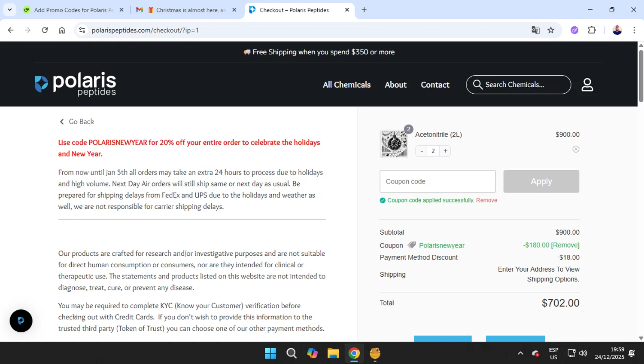
Task: Click the Payment Method Discount label
Action: tap(419, 257)
